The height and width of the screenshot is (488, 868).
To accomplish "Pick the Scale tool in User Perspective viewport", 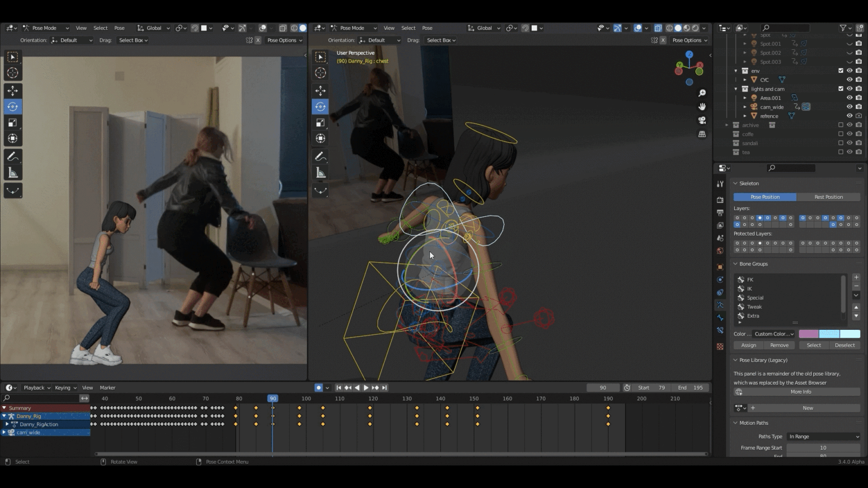I will pos(320,123).
